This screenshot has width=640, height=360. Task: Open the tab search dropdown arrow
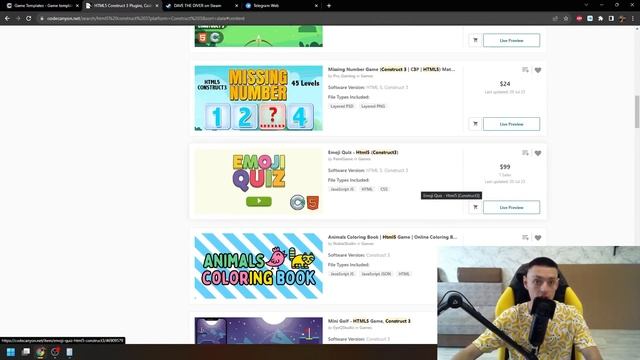coord(586,5)
